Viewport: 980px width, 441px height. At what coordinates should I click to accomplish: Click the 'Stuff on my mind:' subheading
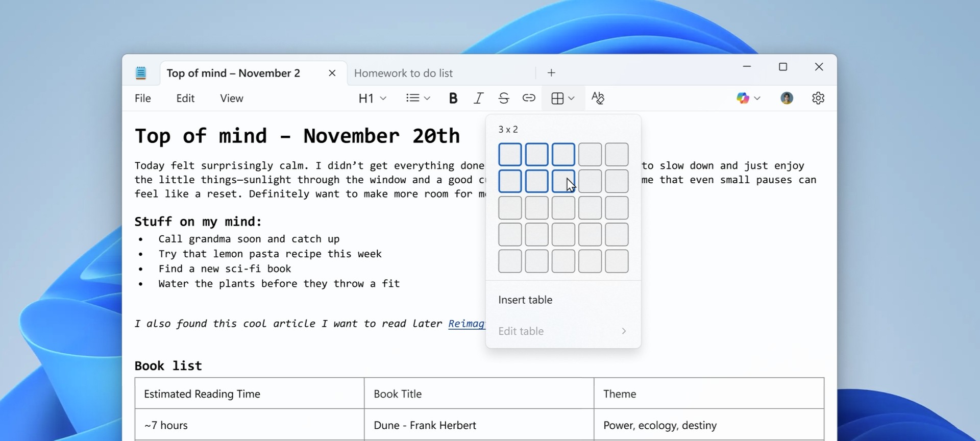(198, 222)
